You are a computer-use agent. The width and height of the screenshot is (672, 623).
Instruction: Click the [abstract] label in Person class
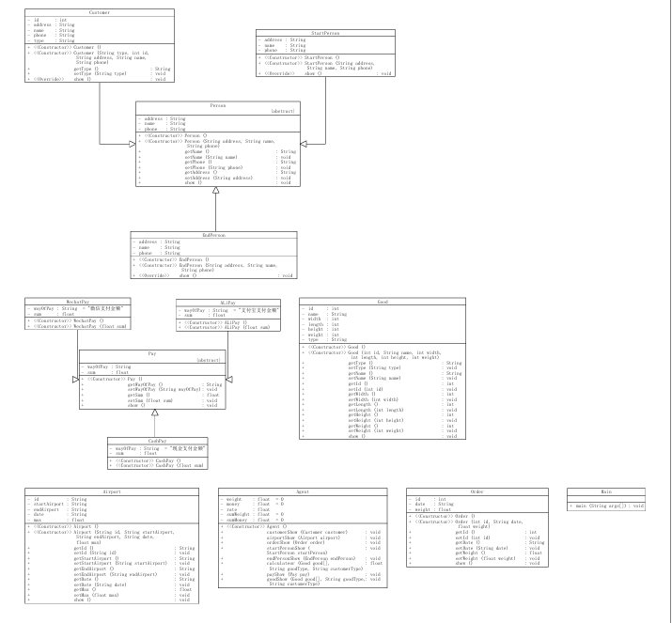coord(283,111)
